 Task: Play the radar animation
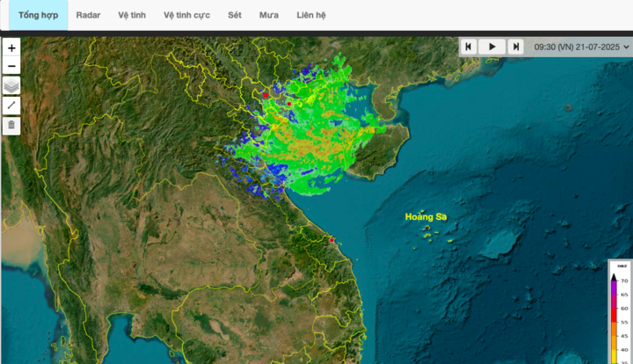pyautogui.click(x=492, y=47)
